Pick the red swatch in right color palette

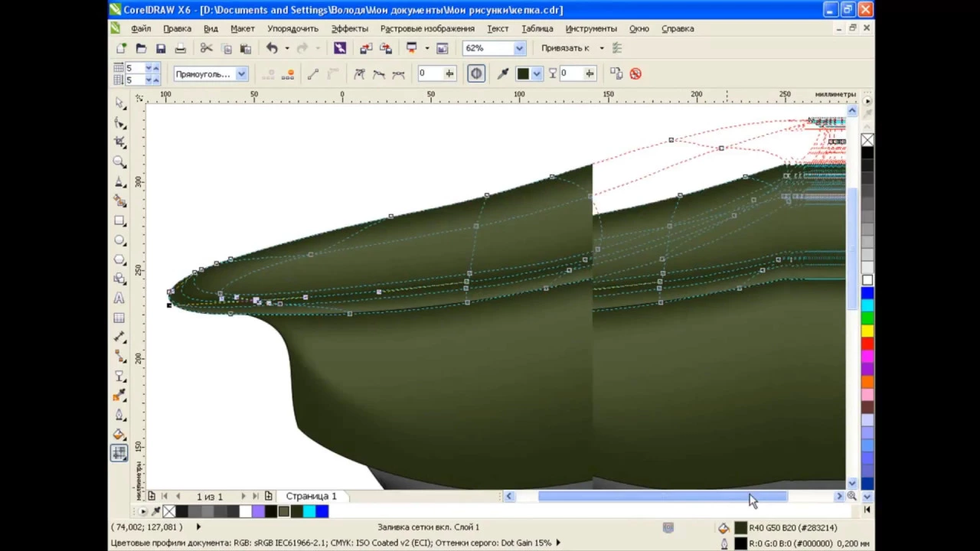click(x=867, y=344)
